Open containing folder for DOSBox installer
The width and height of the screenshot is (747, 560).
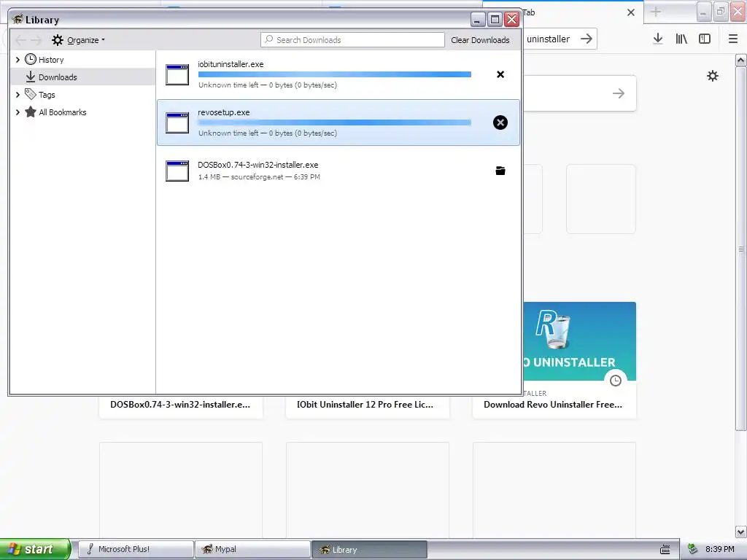point(500,171)
